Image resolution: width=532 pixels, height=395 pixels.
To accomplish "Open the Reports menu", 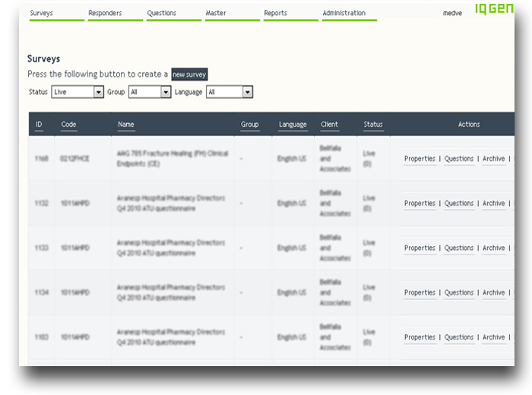I will pos(276,14).
